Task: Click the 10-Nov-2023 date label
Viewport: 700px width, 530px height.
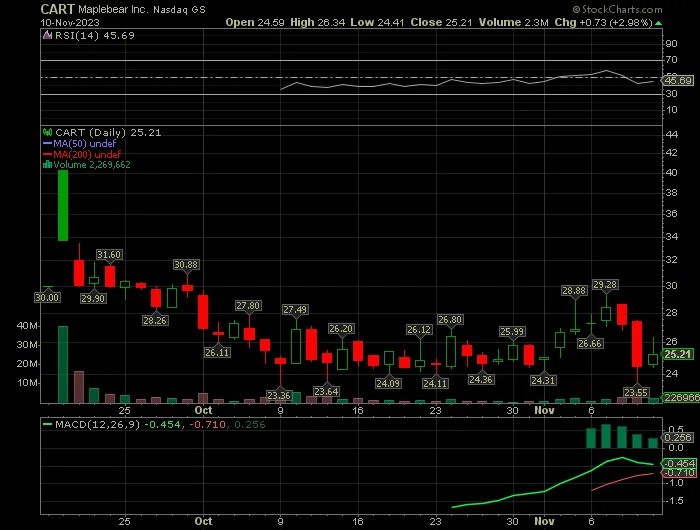Action: (70, 22)
